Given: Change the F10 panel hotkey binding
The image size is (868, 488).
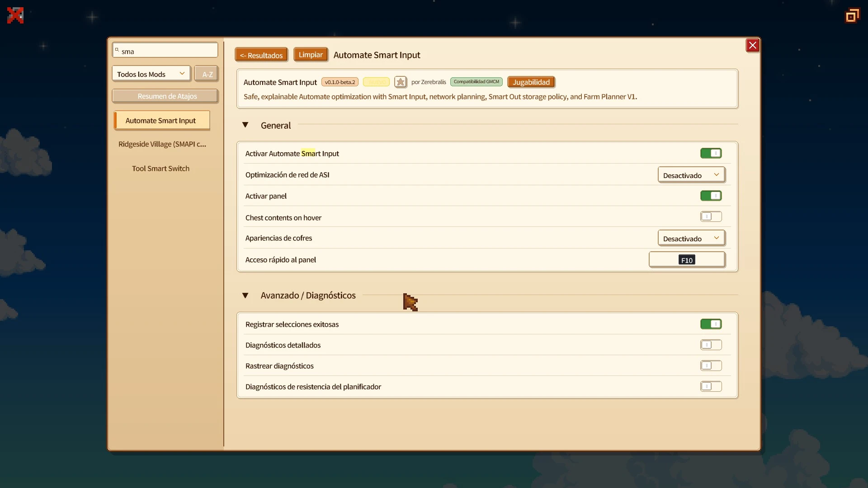Looking at the screenshot, I should click(687, 260).
